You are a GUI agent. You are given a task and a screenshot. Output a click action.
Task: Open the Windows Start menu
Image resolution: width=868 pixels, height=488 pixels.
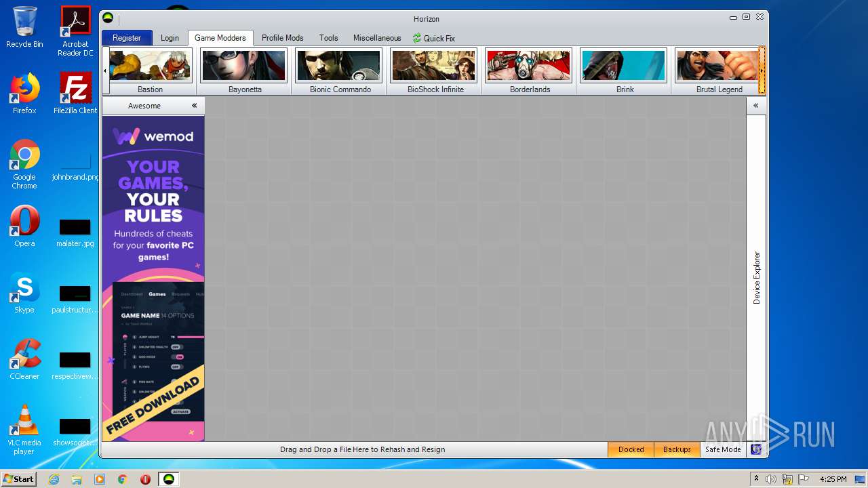19,479
